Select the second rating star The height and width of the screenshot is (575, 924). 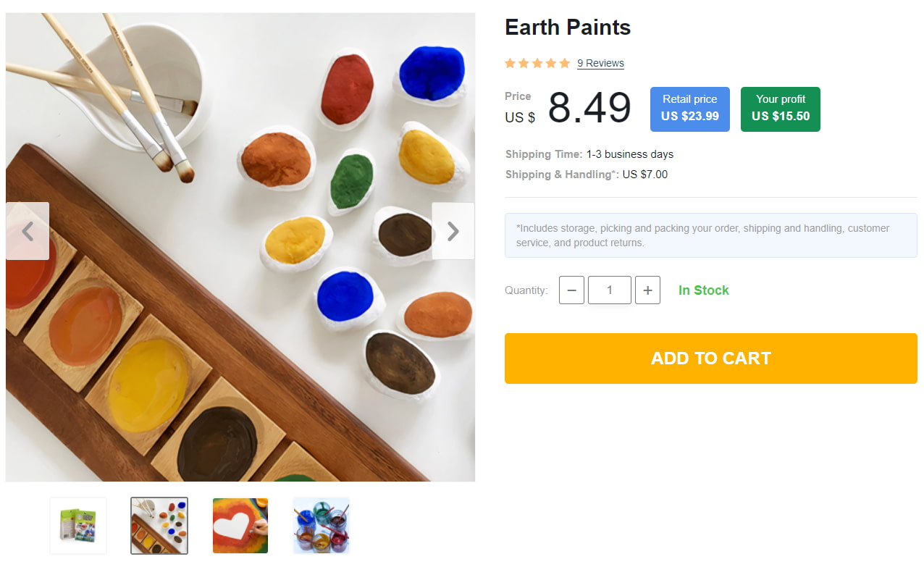(524, 63)
